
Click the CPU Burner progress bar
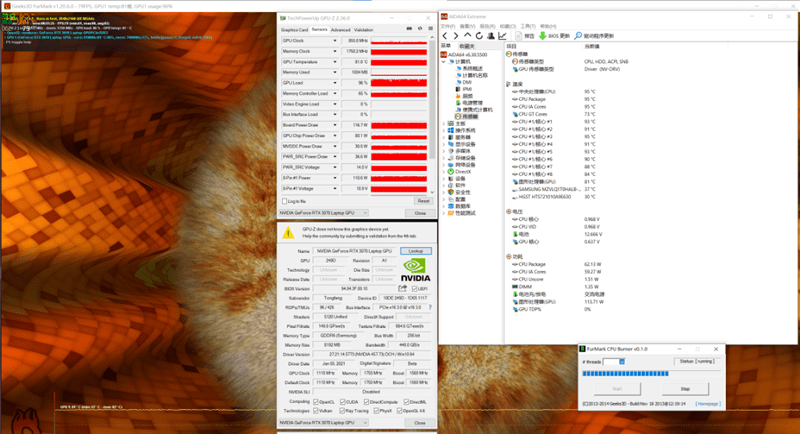point(651,374)
